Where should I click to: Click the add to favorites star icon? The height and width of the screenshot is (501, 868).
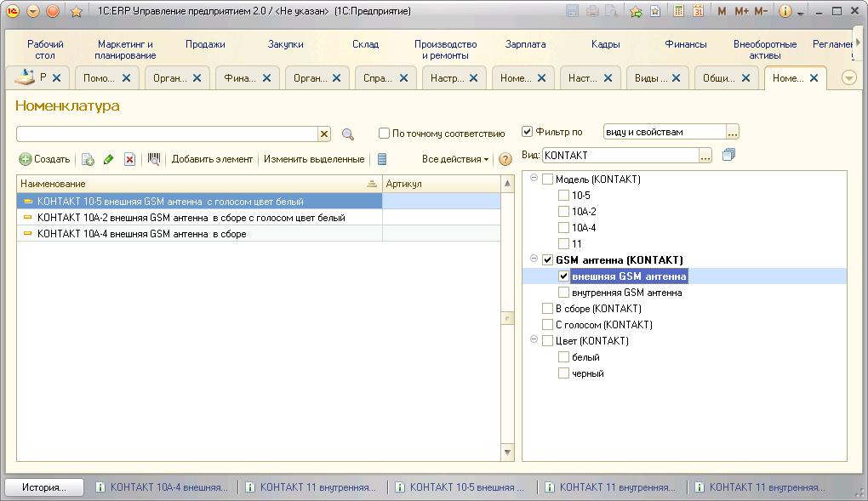636,12
